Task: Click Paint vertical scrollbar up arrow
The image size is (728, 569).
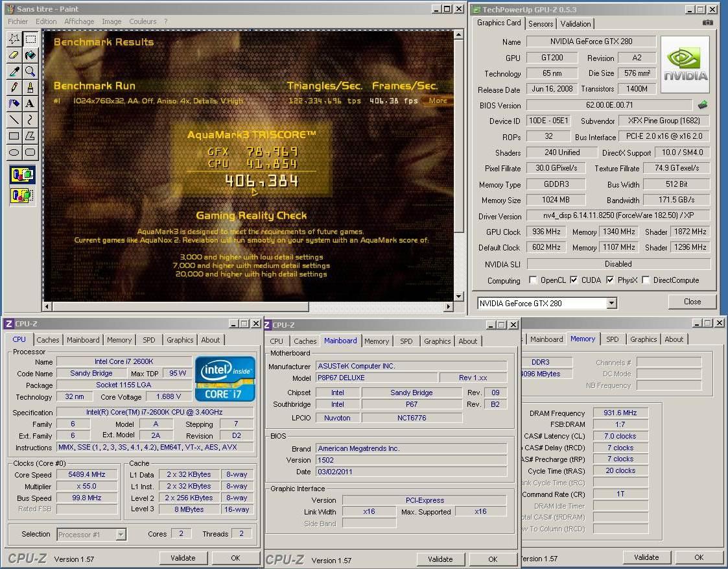Action: pos(458,34)
